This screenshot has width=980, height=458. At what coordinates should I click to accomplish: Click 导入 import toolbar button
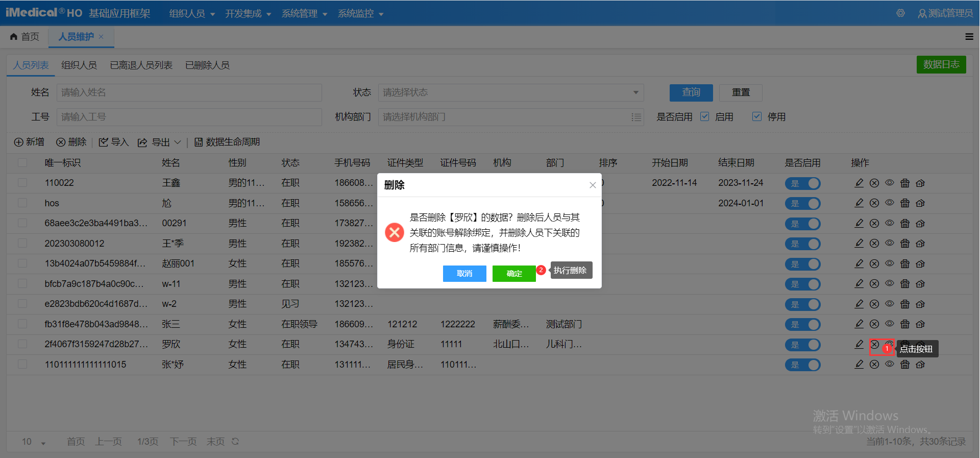[x=114, y=142]
